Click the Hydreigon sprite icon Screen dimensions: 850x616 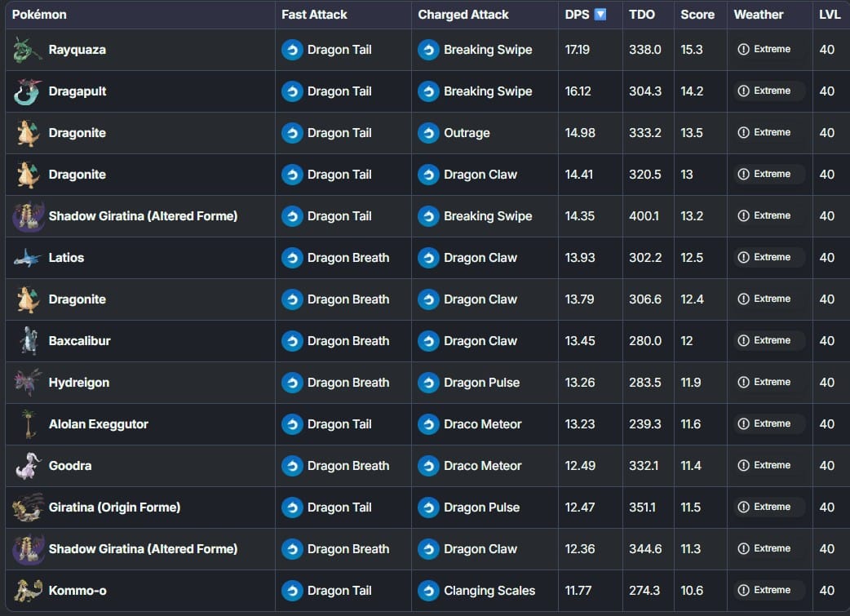[x=27, y=383]
